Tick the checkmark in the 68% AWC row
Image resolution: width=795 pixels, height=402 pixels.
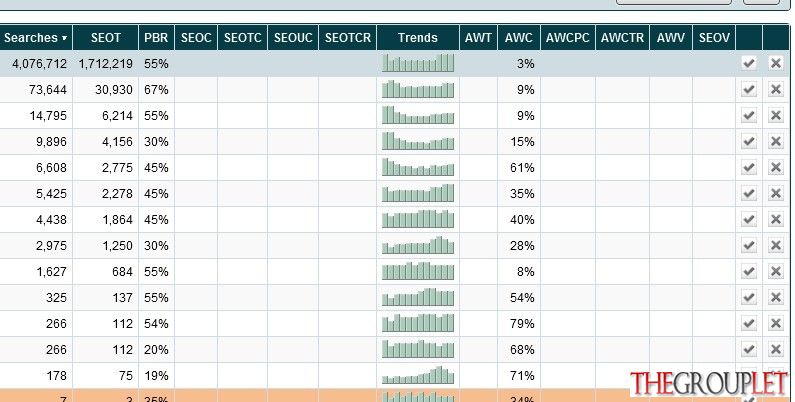click(749, 349)
